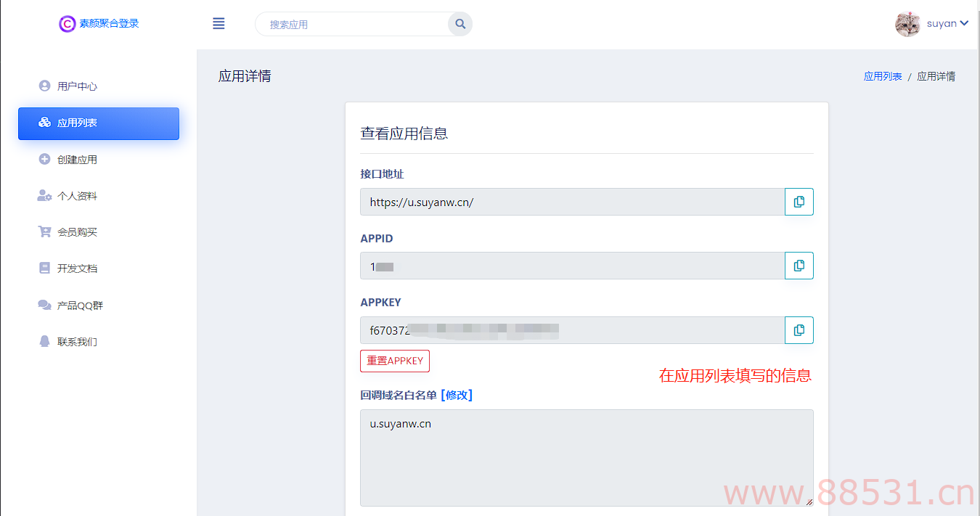980x516 pixels.
Task: Click the 查看应用信息 heading
Action: 404,134
